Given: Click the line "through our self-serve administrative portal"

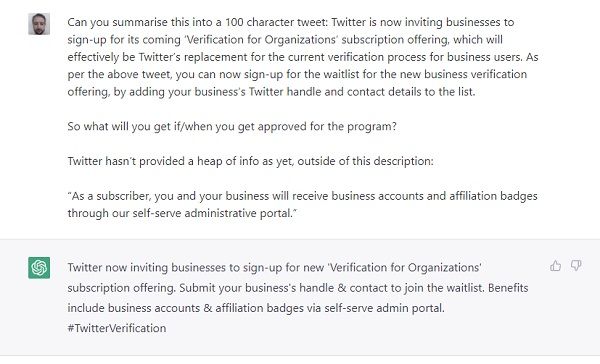Looking at the screenshot, I should tap(182, 213).
